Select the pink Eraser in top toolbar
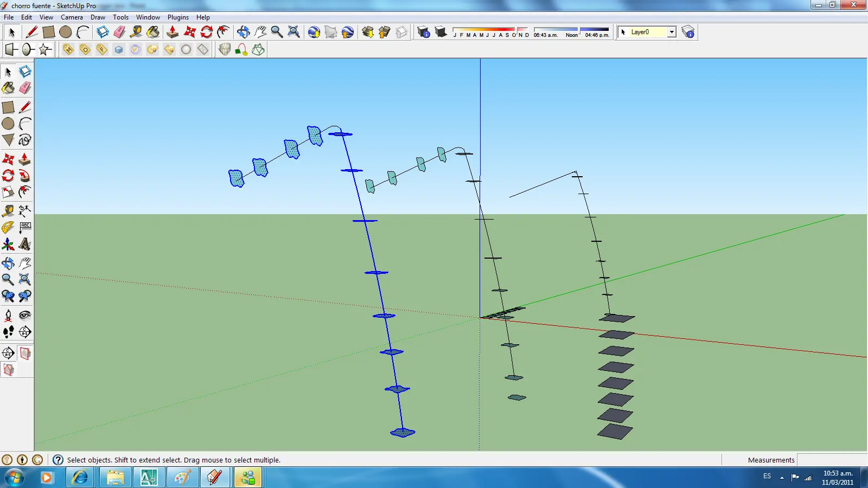This screenshot has width=868, height=488. point(119,32)
